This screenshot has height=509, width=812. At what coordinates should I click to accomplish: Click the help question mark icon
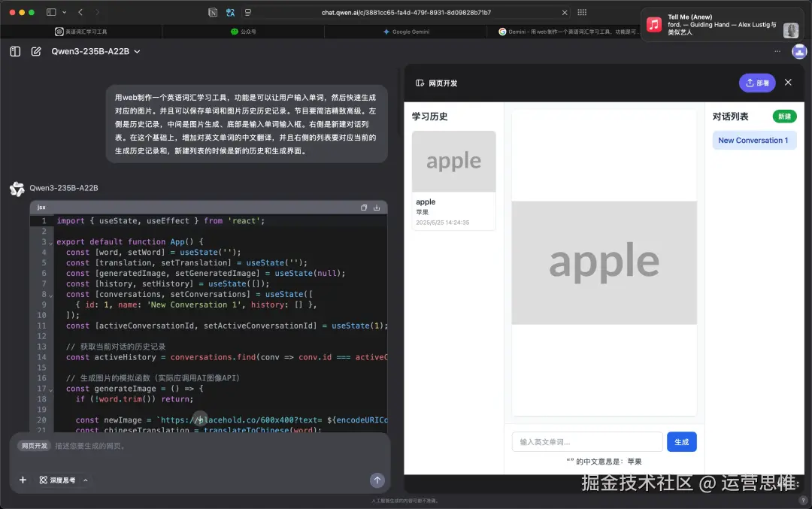click(803, 500)
